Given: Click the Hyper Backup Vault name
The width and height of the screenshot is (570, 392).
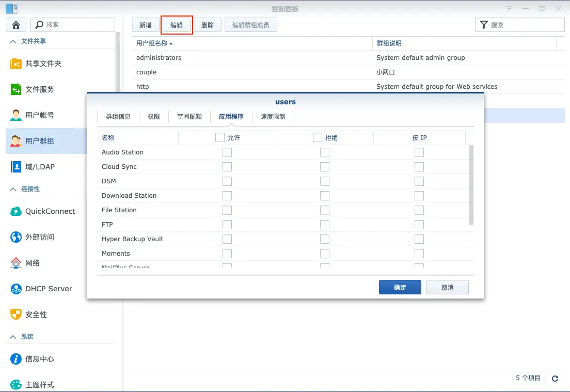Looking at the screenshot, I should pos(132,239).
